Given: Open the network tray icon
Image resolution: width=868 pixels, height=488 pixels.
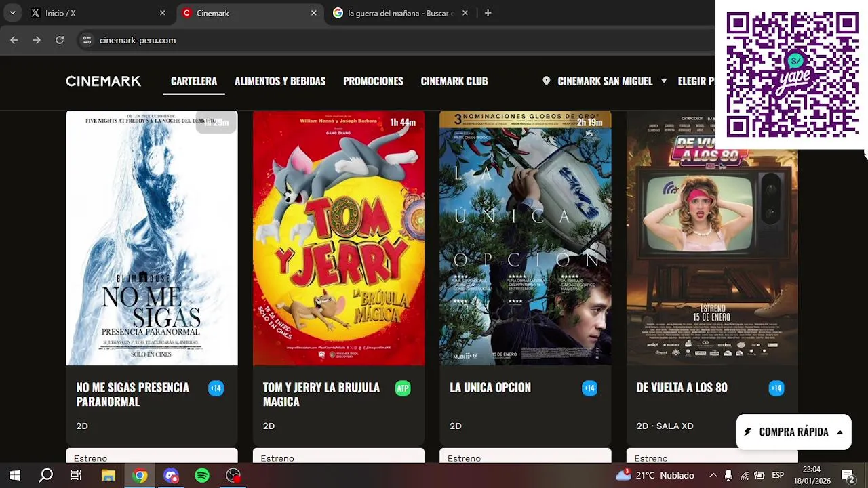Looking at the screenshot, I should (745, 475).
